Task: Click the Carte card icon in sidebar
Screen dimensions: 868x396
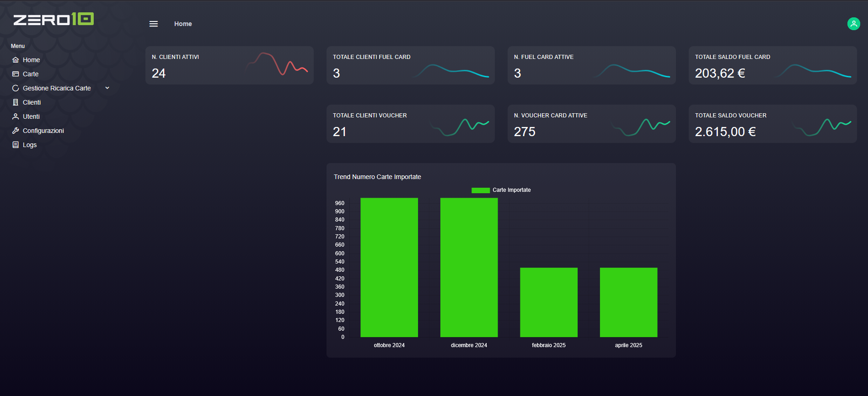Action: (16, 74)
